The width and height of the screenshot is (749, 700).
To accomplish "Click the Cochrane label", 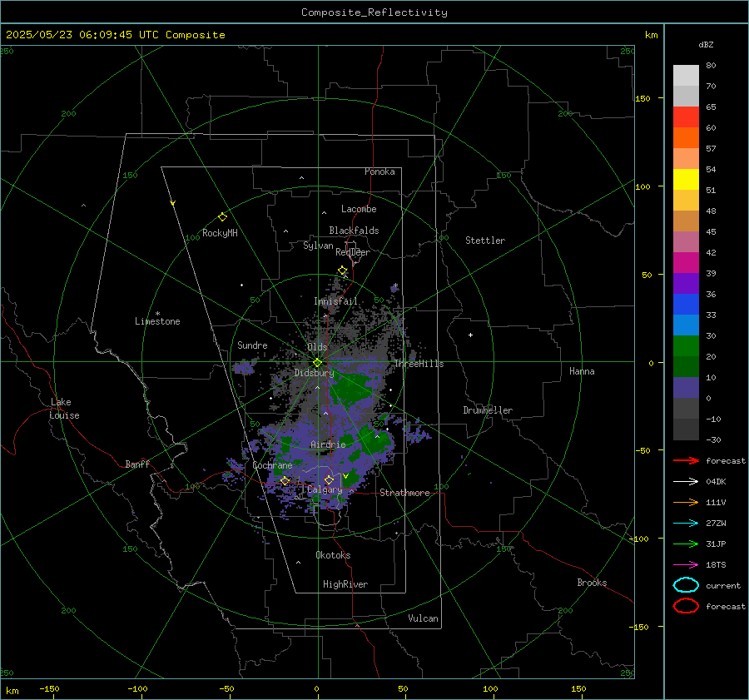I will click(272, 465).
